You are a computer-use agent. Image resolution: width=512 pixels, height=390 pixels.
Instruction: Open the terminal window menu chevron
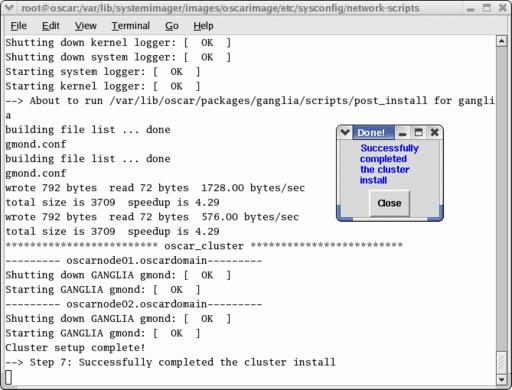[9, 7]
